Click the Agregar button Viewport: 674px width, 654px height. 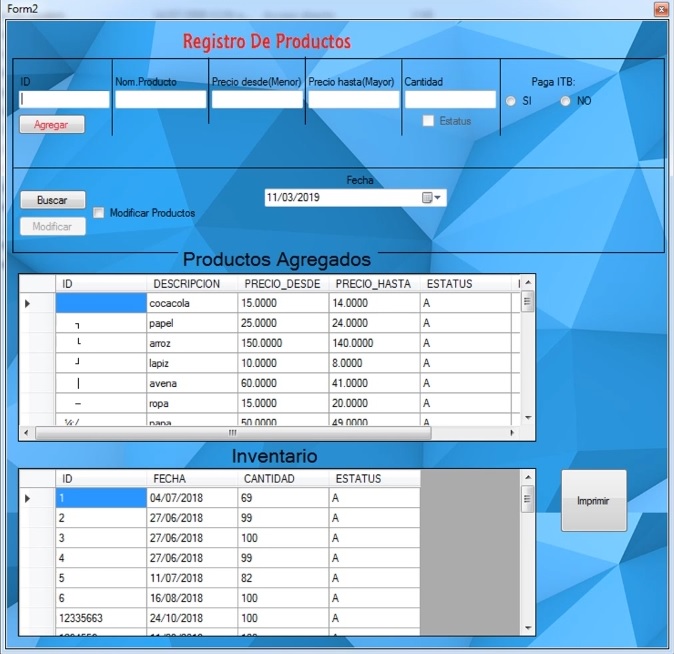click(52, 125)
